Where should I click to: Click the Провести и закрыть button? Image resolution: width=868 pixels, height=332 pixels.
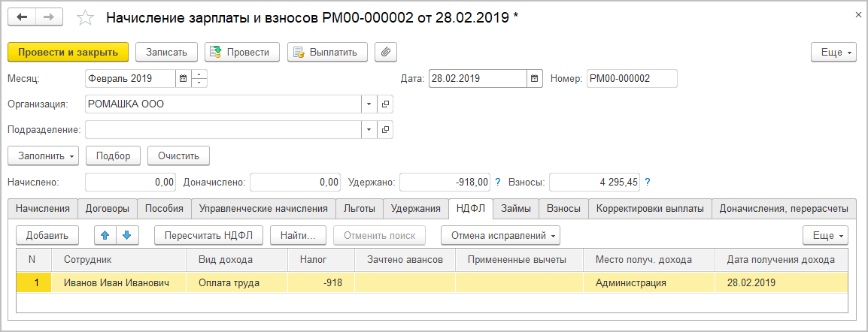point(68,51)
